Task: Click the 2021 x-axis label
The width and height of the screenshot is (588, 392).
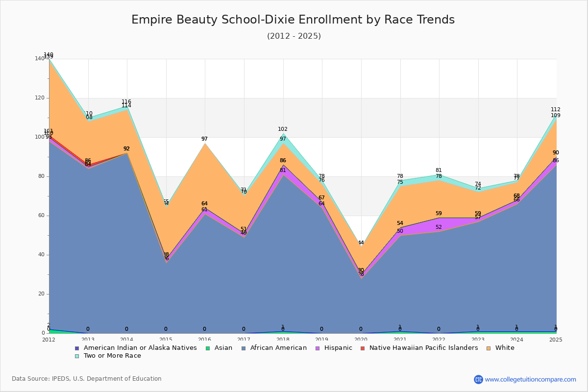Action: click(x=400, y=340)
